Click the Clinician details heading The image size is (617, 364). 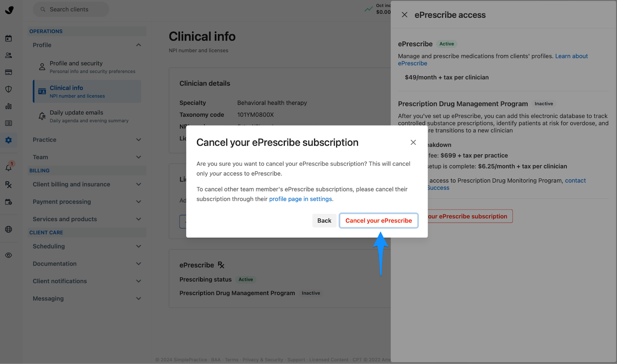(205, 84)
